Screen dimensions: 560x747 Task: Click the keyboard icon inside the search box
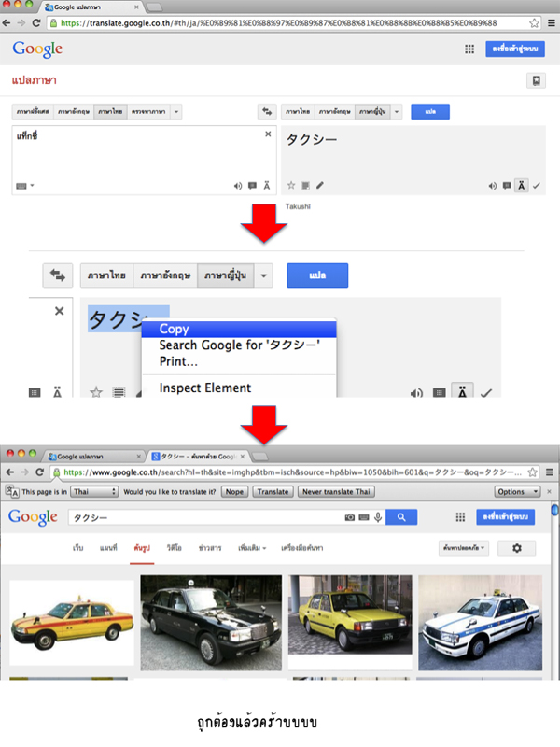click(x=364, y=517)
